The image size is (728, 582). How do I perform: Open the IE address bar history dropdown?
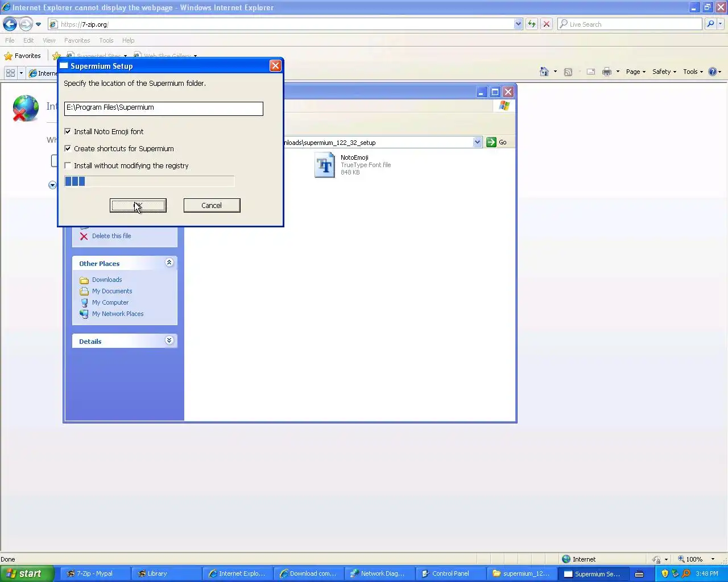point(518,24)
